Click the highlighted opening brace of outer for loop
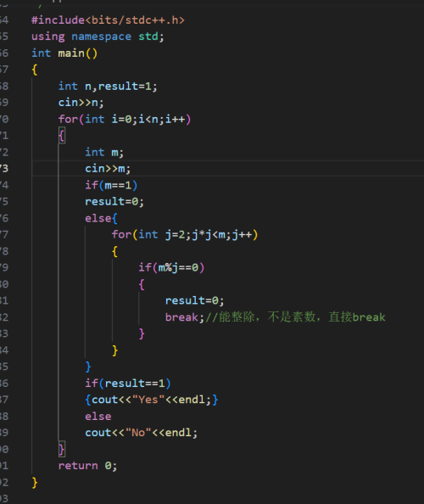The image size is (424, 504). (x=62, y=136)
